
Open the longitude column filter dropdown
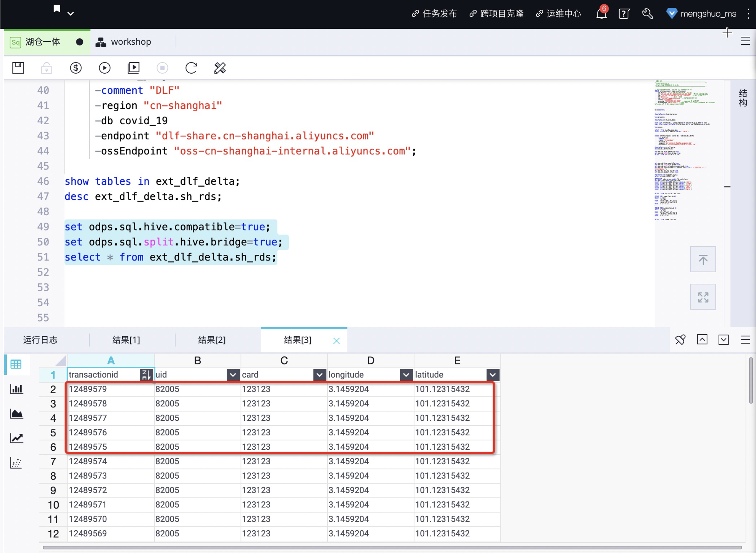(406, 375)
